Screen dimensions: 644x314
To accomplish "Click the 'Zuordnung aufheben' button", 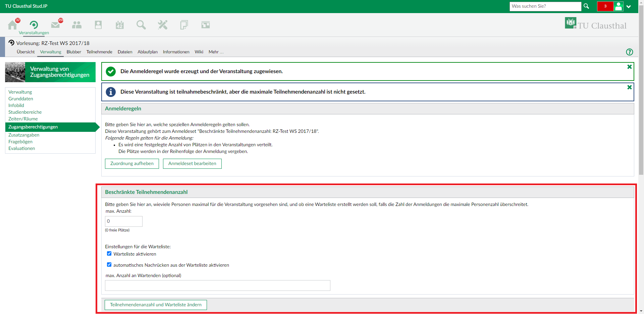I will point(132,164).
